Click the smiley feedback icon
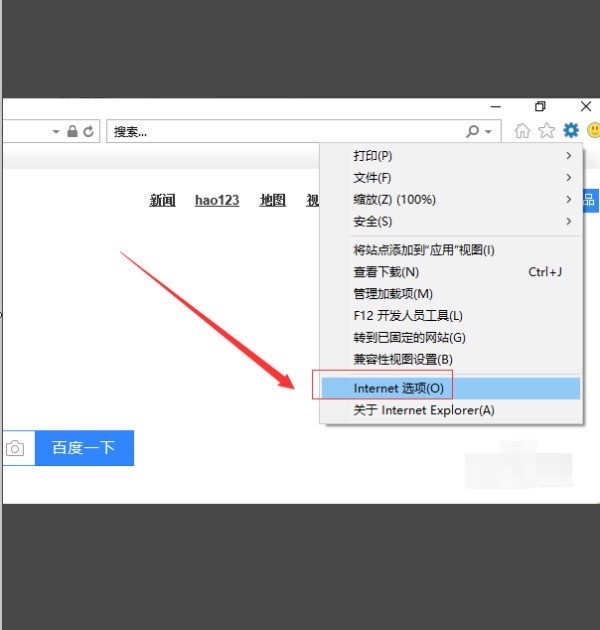This screenshot has height=630, width=600. (594, 131)
